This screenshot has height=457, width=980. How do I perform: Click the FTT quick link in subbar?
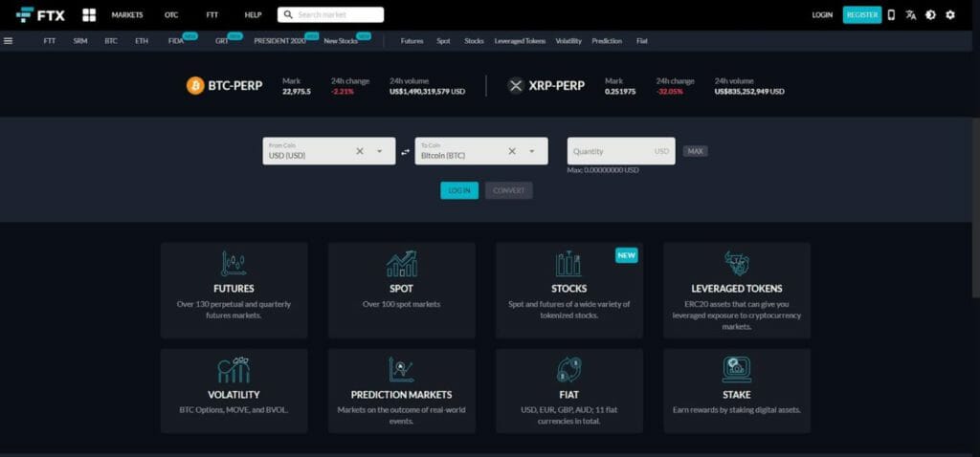tap(50, 40)
